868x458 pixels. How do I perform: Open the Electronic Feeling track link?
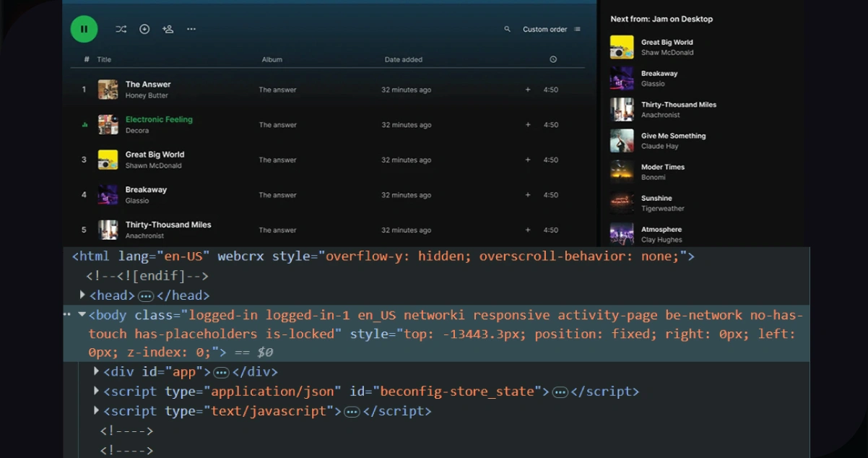click(159, 119)
